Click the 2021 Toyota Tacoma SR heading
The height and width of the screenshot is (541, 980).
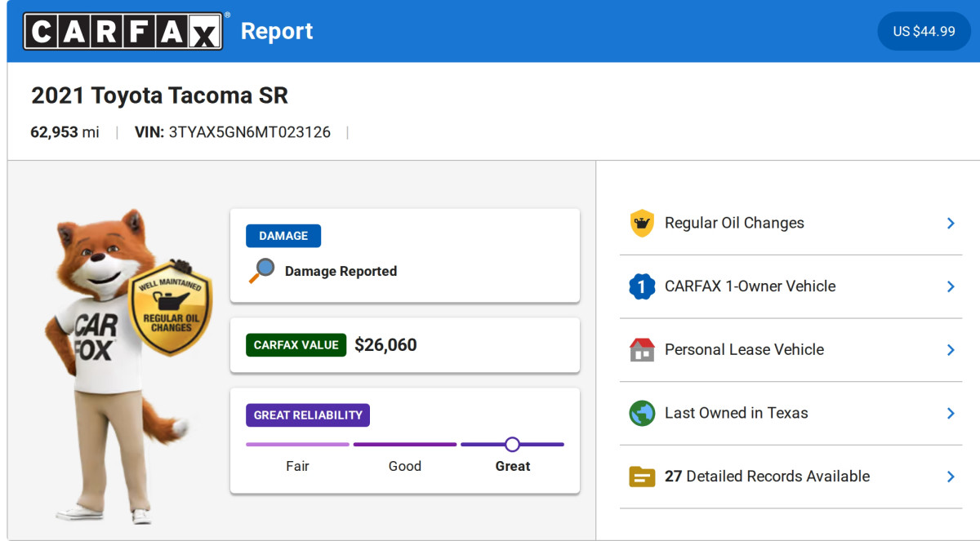tap(159, 95)
